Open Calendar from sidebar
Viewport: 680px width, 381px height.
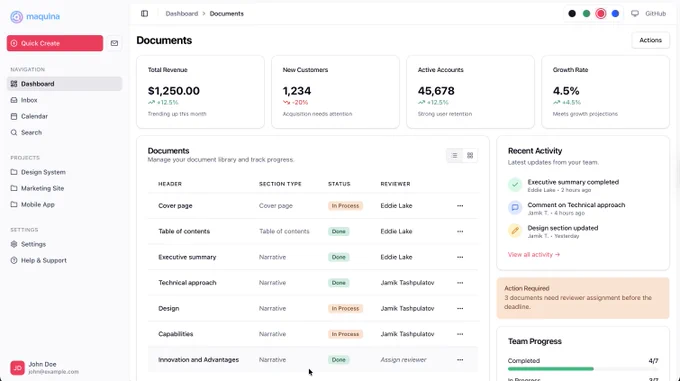[x=65, y=116]
